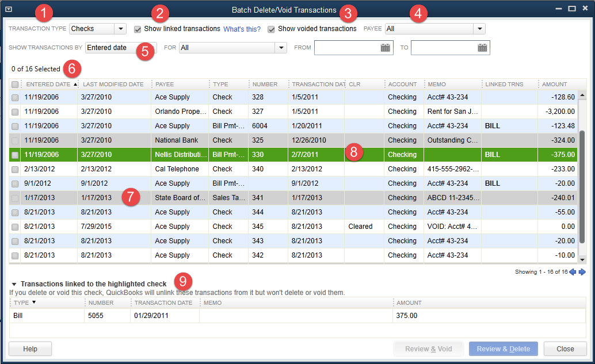
Task: Go to next page arrow
Action: coord(582,272)
